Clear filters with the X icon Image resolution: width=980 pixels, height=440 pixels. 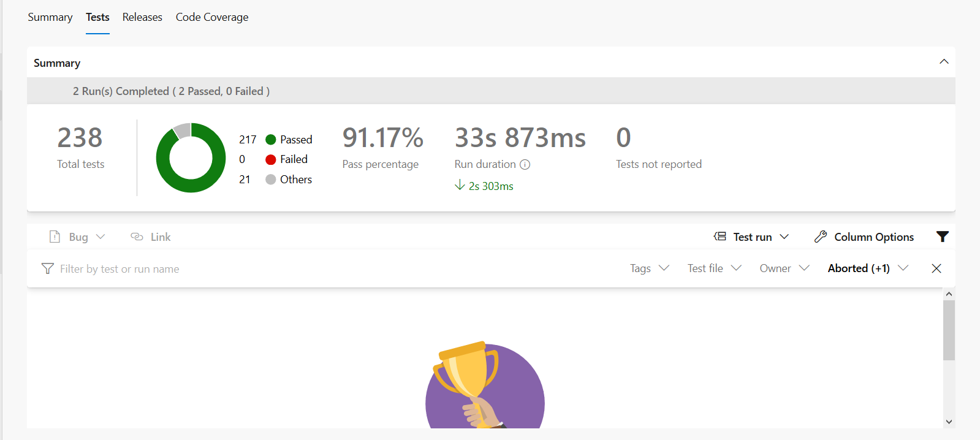tap(936, 268)
